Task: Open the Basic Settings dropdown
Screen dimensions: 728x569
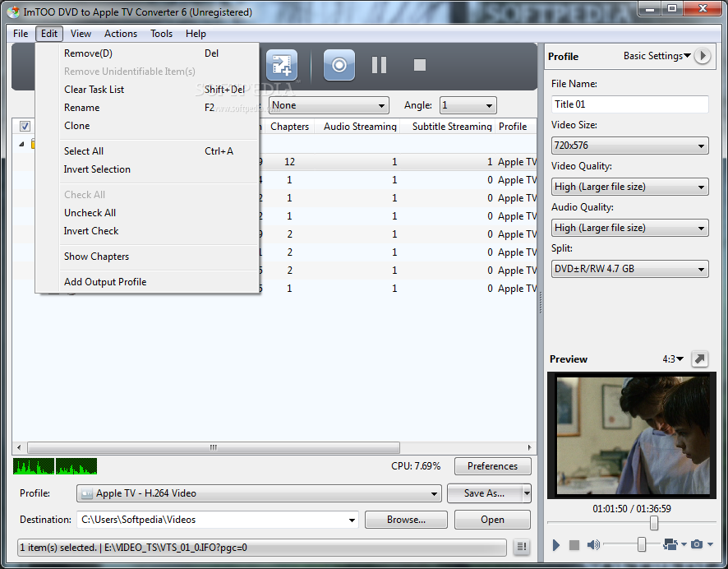Action: (657, 56)
